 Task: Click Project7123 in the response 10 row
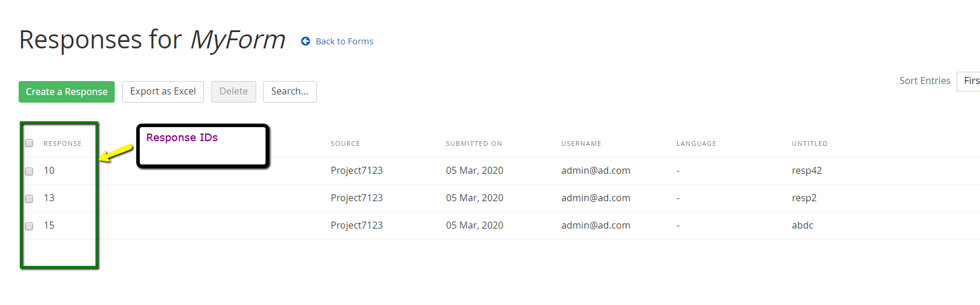tap(357, 170)
